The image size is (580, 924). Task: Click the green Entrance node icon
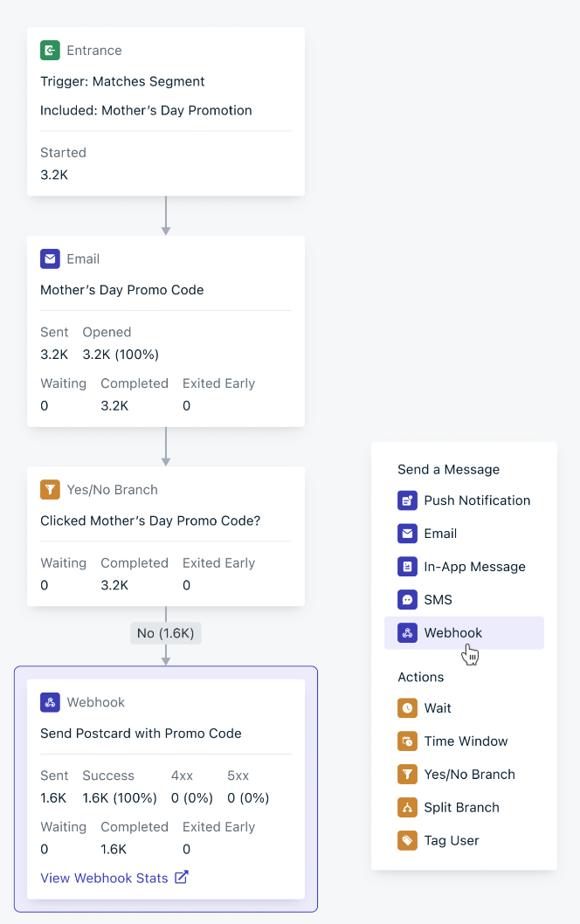point(50,50)
